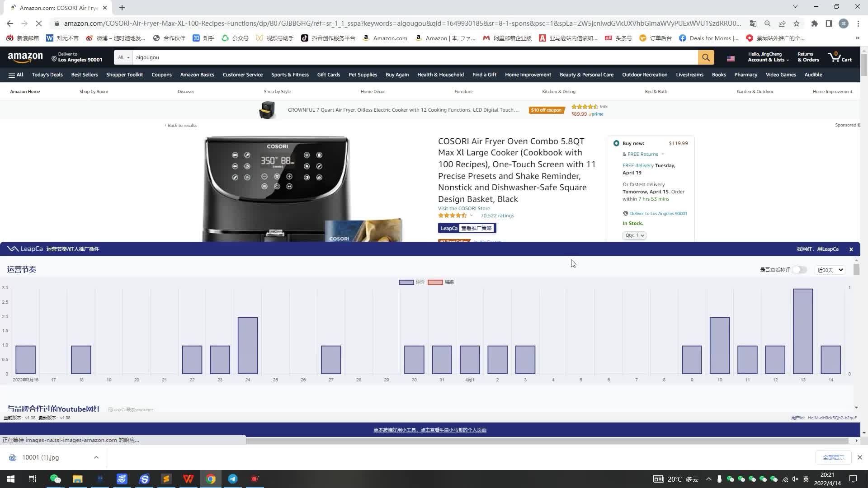The height and width of the screenshot is (488, 868).
Task: Select Kitchen & Dining category tab
Action: (x=558, y=92)
